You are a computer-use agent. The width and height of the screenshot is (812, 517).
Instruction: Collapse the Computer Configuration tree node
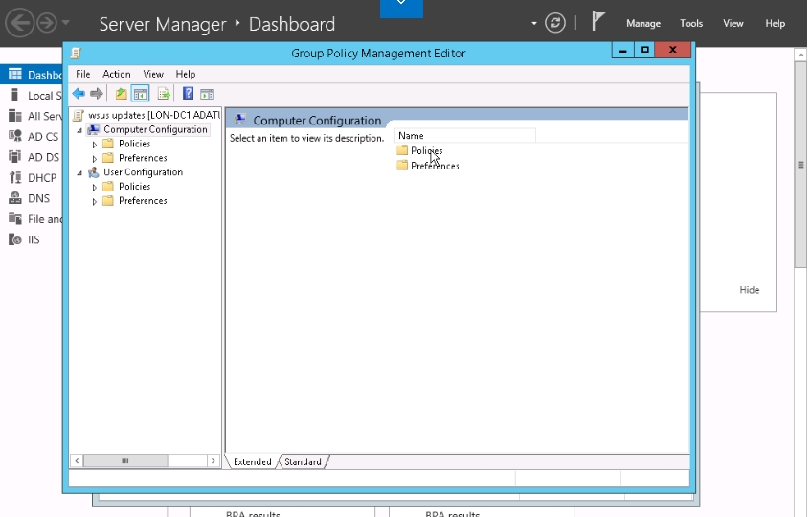tap(79, 130)
